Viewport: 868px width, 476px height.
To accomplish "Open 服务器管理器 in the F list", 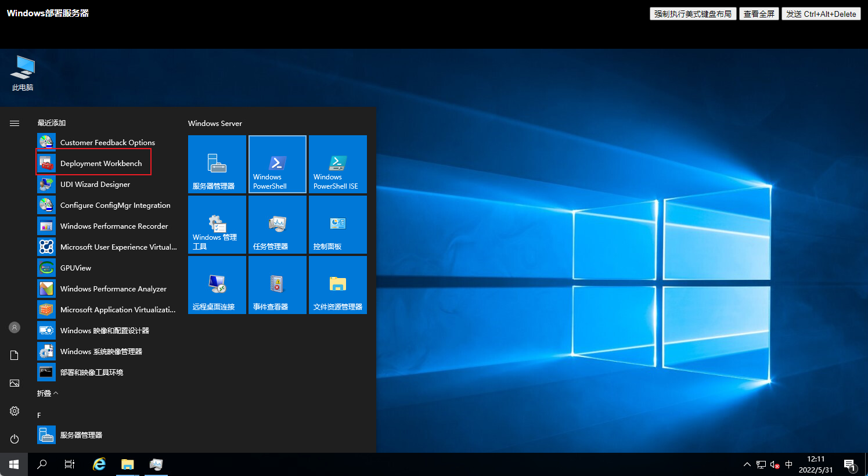I will [x=107, y=435].
